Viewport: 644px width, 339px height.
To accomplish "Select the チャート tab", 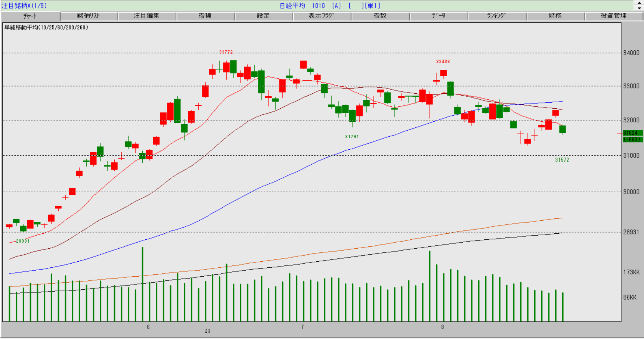I will [30, 16].
